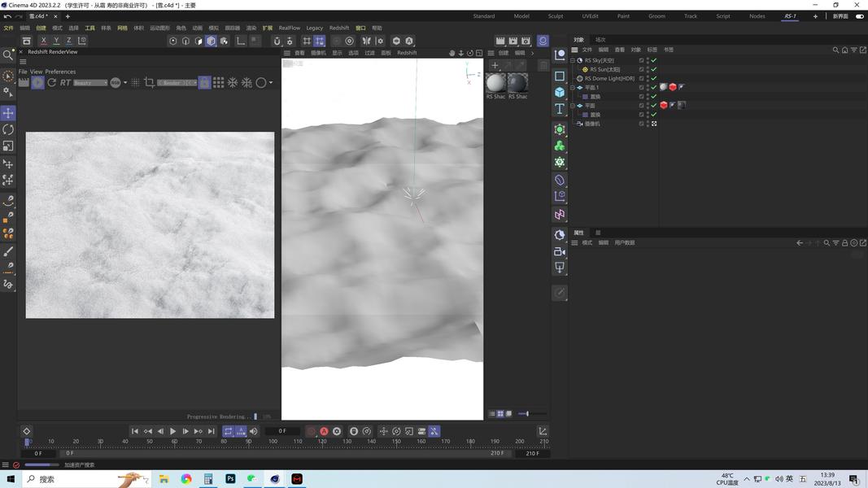Viewport: 868px width, 488px height.
Task: Toggle X axis lock
Action: pos(44,41)
